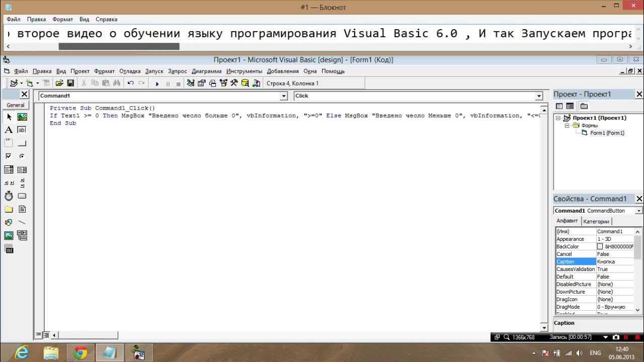Select the CommandButton control in the toolbox
644x362 pixels.
22,143
